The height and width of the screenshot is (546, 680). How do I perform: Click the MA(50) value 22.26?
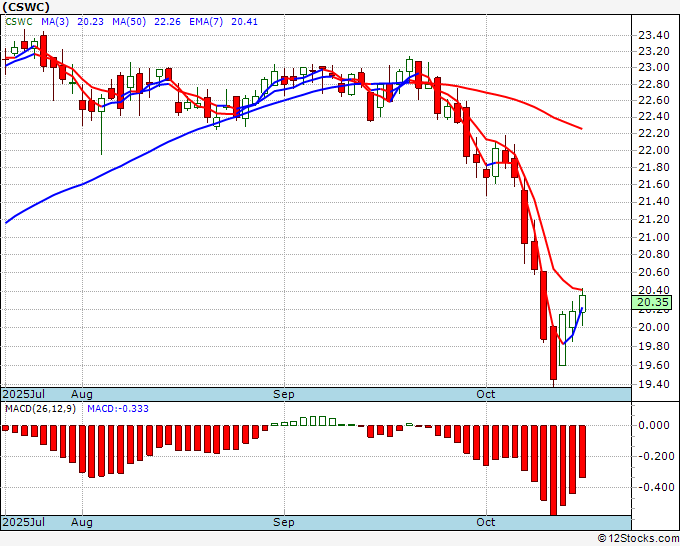[167, 22]
